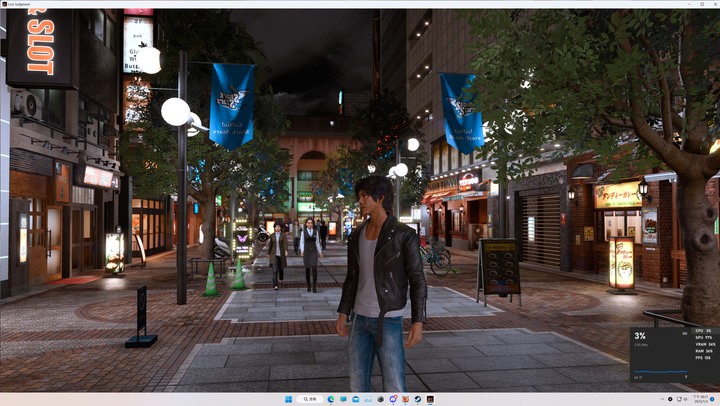Open the orange fox taskbar app icon
Image resolution: width=720 pixels, height=406 pixels.
click(x=405, y=399)
